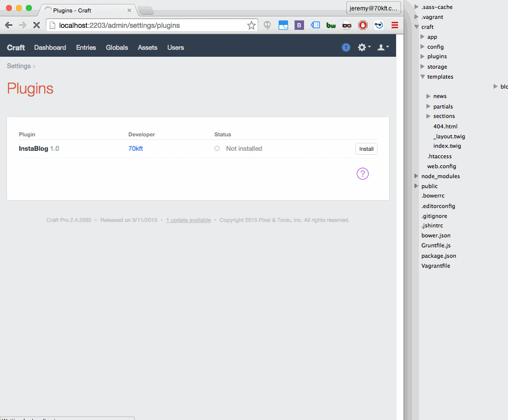The height and width of the screenshot is (420, 508).
Task: Click the 1 update available link
Action: click(189, 220)
